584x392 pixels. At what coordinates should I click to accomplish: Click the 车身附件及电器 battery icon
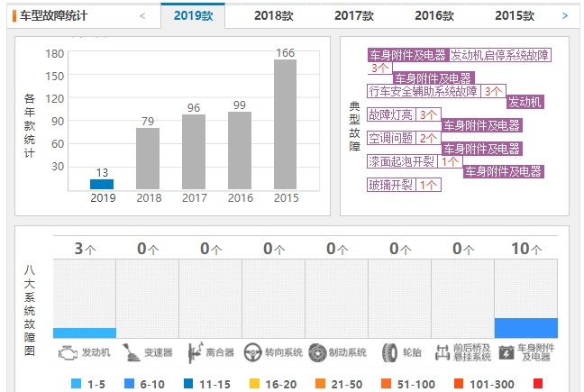click(x=506, y=352)
